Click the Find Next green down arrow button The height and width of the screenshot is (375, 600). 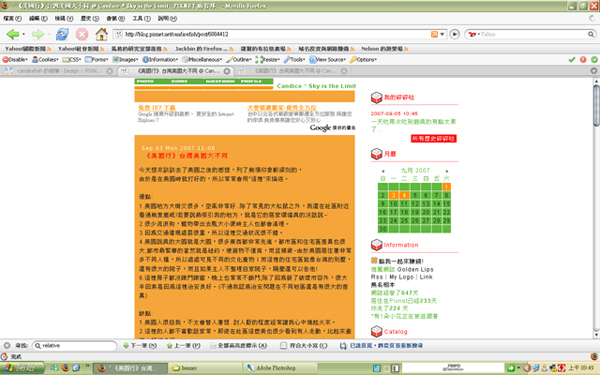click(x=140, y=346)
